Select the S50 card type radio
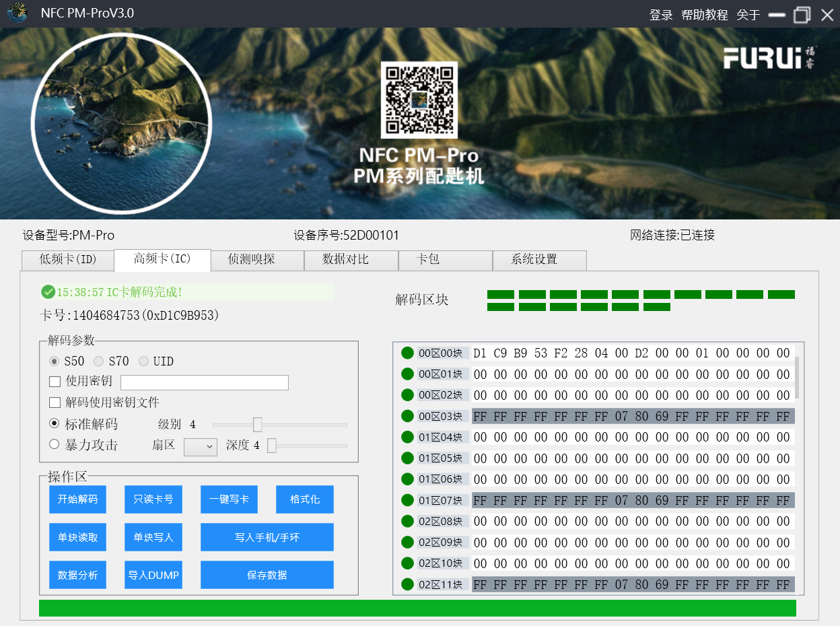The height and width of the screenshot is (626, 840). 55,361
